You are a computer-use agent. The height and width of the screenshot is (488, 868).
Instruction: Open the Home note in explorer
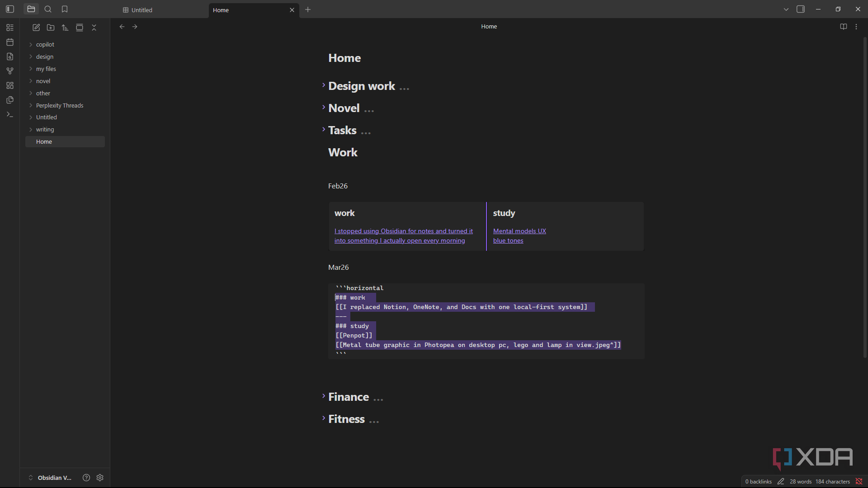[65, 141]
